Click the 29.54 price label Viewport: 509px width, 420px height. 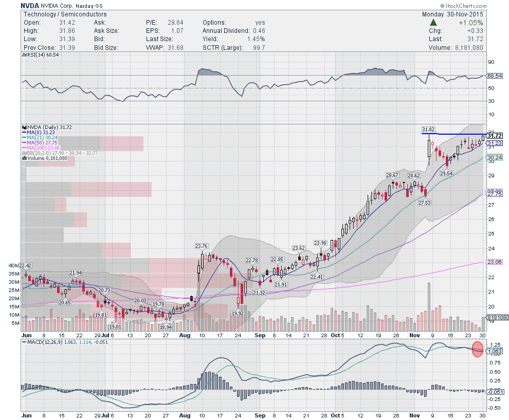446,174
